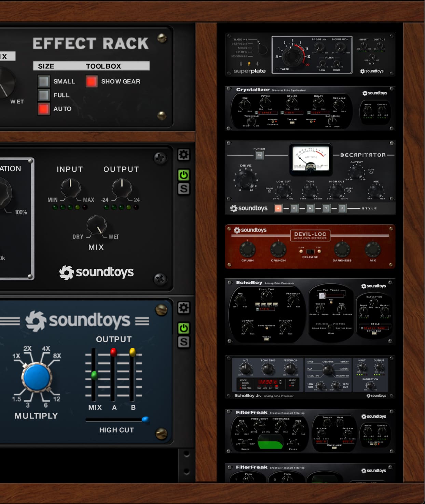425x504 pixels.
Task: Flip the RELEASE slow/fast switch on Devil-Loc
Action: click(310, 252)
